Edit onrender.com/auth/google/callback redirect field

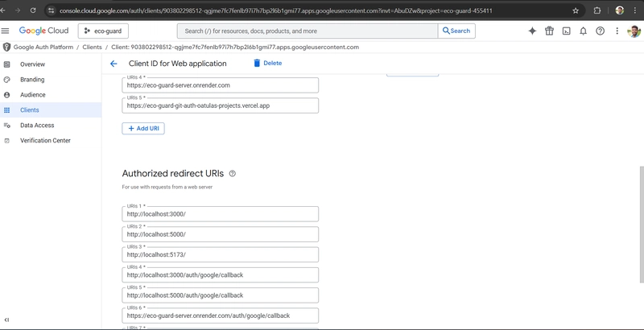[220, 316]
